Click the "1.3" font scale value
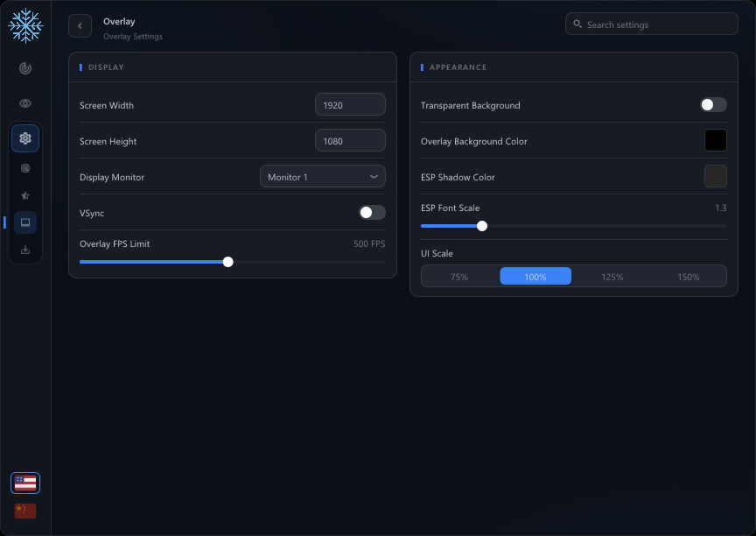Image resolution: width=756 pixels, height=536 pixels. pos(721,208)
